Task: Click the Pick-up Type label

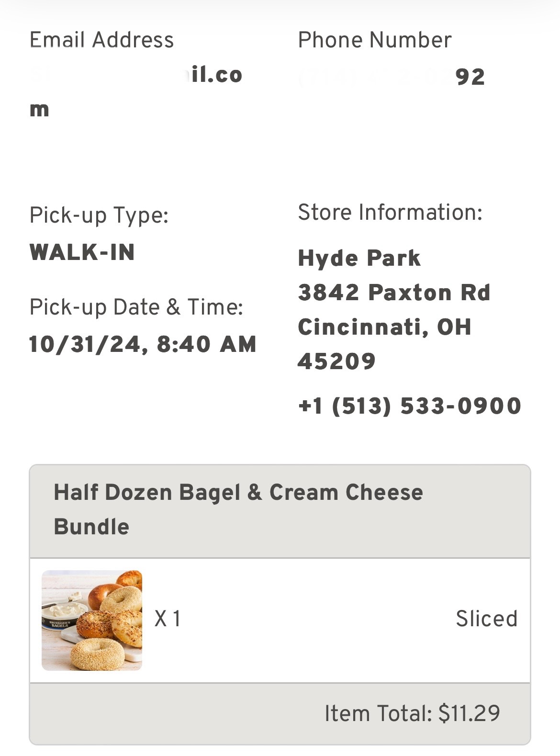Action: click(x=99, y=215)
